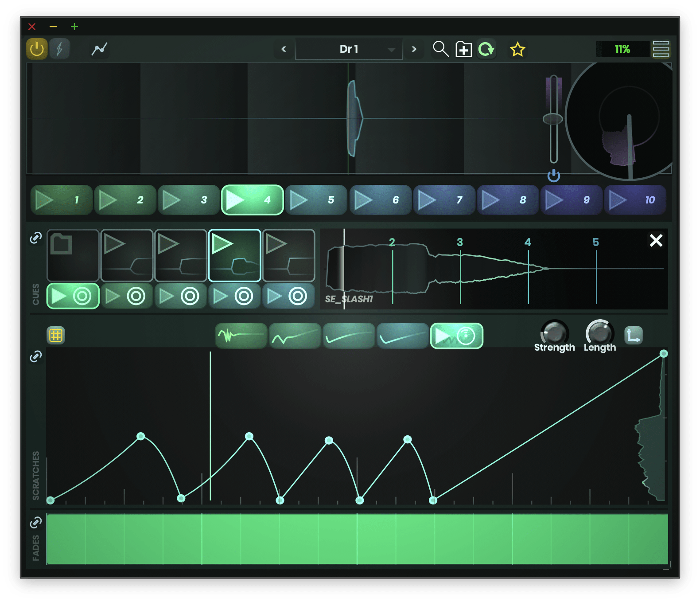This screenshot has height=602, width=700.
Task: Toggle the Scratches link icon
Action: pyautogui.click(x=36, y=356)
